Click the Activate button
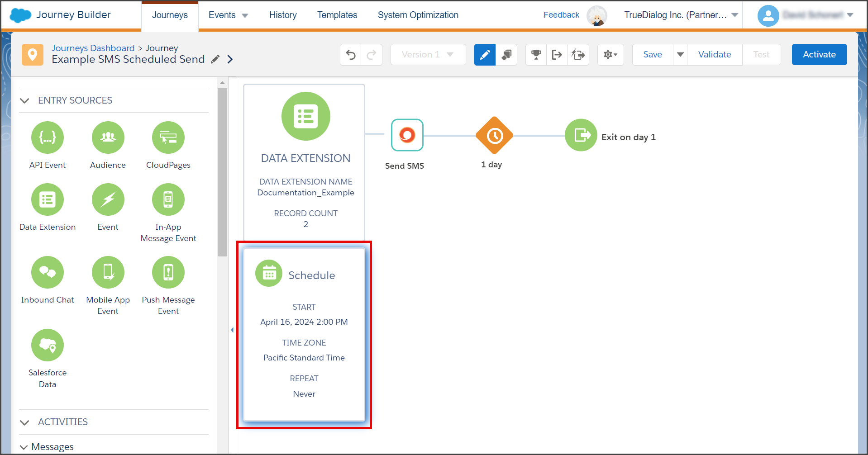This screenshot has width=868, height=455. click(x=819, y=55)
